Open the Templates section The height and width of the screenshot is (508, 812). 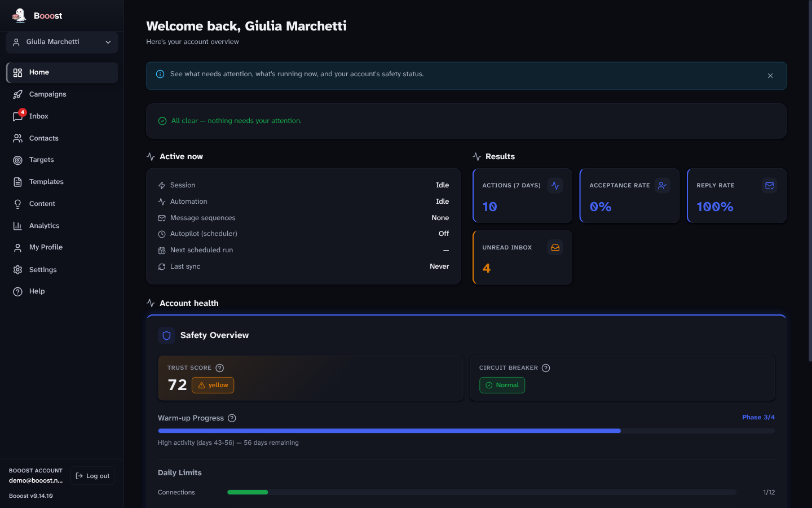[x=62, y=182]
